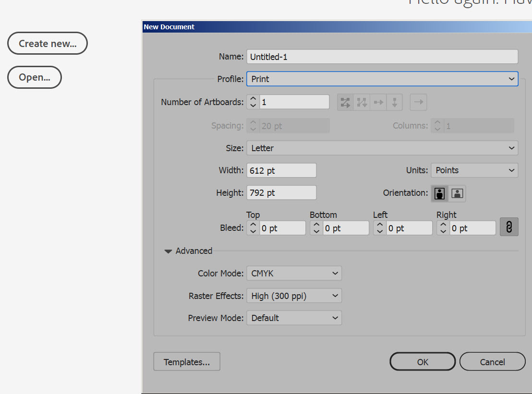Viewport: 532px width, 394px height.
Task: Select the Grid by Column artboard arrangement icon
Action: click(362, 102)
